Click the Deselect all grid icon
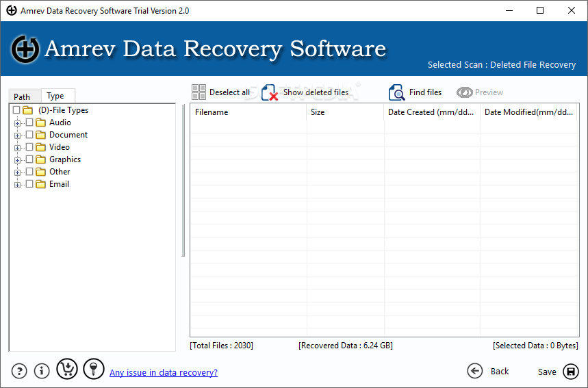Image resolution: width=588 pixels, height=388 pixels. tap(199, 92)
